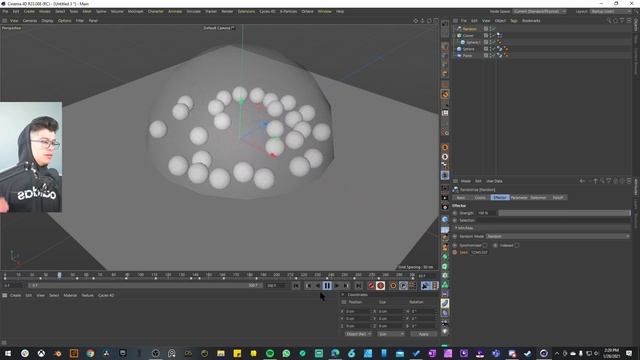Open the viewport Display menu
The width and height of the screenshot is (640, 360).
[x=47, y=20]
